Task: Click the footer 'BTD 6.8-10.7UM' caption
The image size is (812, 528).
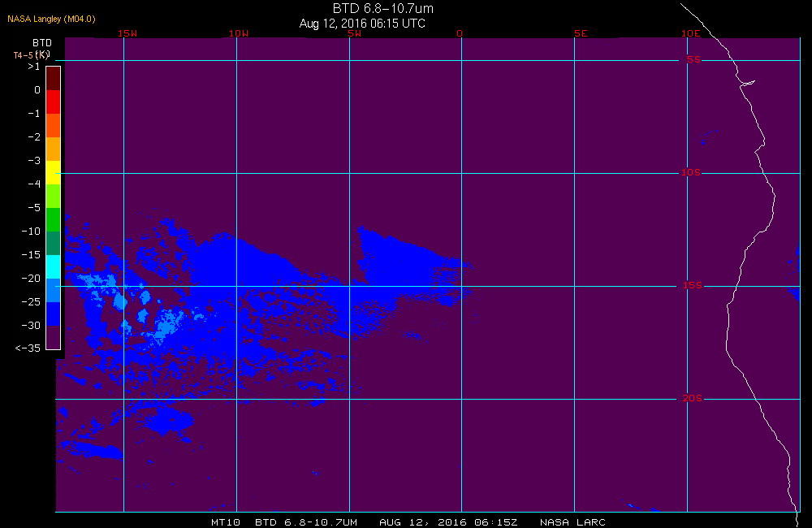Action: click(x=306, y=522)
